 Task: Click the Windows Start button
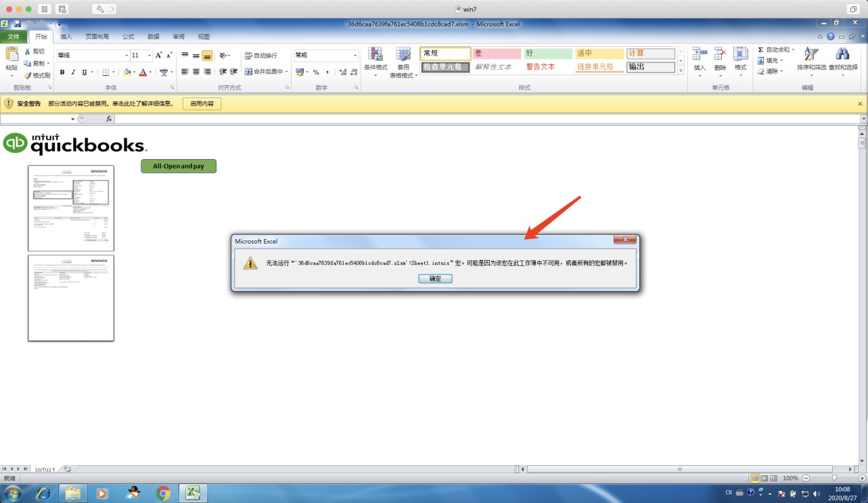point(13,493)
